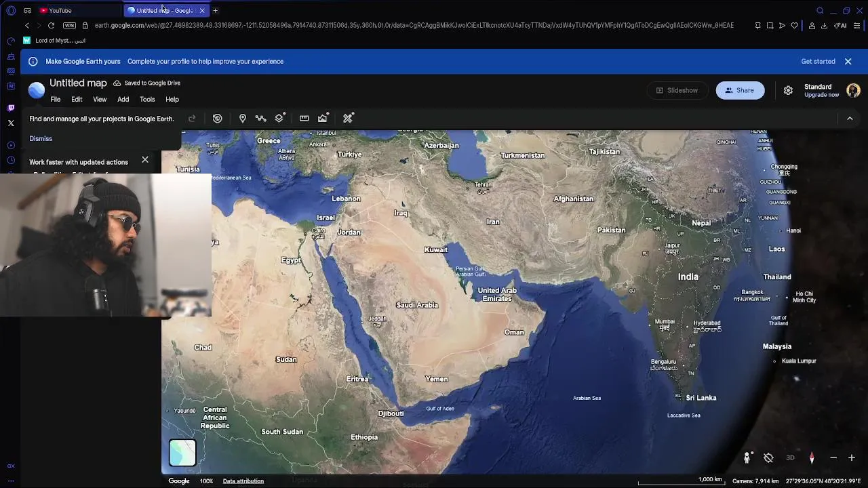
Task: Click the Saved to Google Drive cloud icon
Action: [x=117, y=83]
